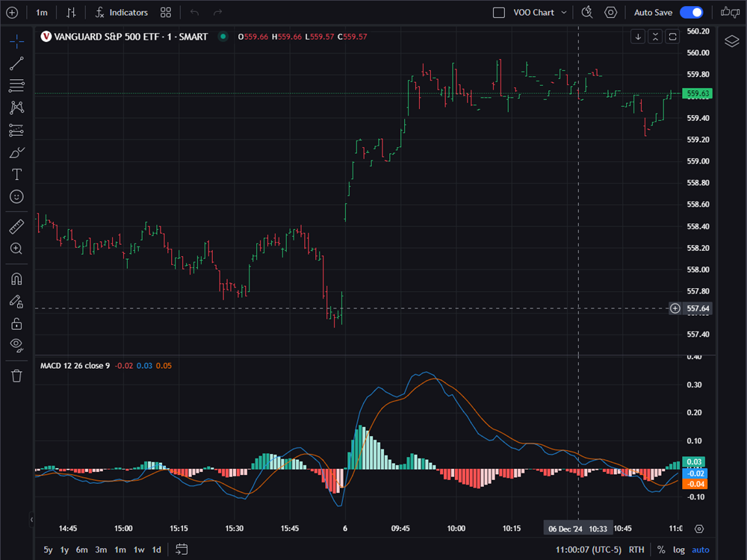The image size is (747, 560).
Task: Add alert with plus at 557.64
Action: [x=675, y=308]
